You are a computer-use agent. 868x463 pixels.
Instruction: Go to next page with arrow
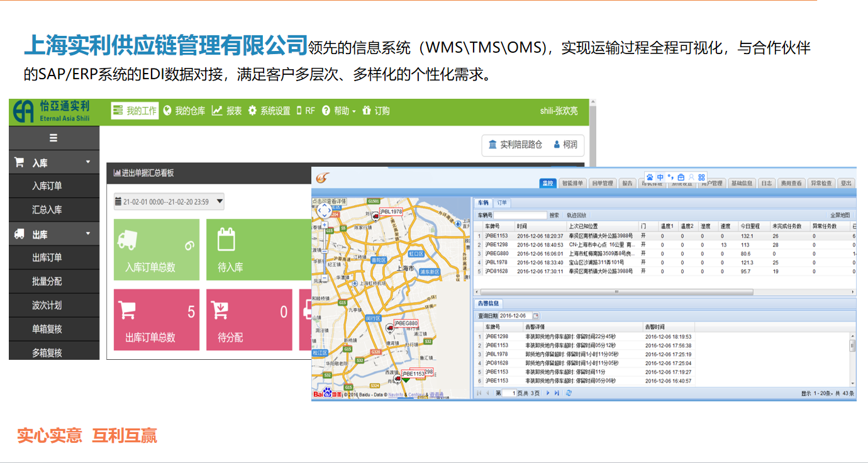pos(548,393)
